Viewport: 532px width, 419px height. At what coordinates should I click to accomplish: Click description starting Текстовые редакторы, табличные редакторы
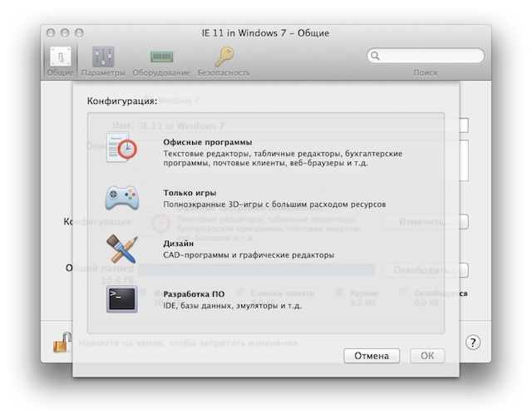283,158
